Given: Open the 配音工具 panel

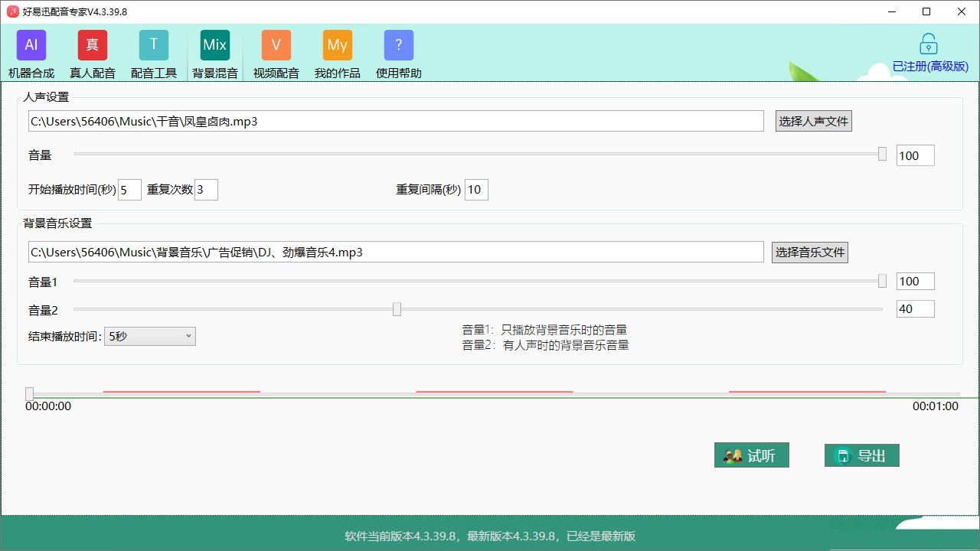Looking at the screenshot, I should pos(153,54).
